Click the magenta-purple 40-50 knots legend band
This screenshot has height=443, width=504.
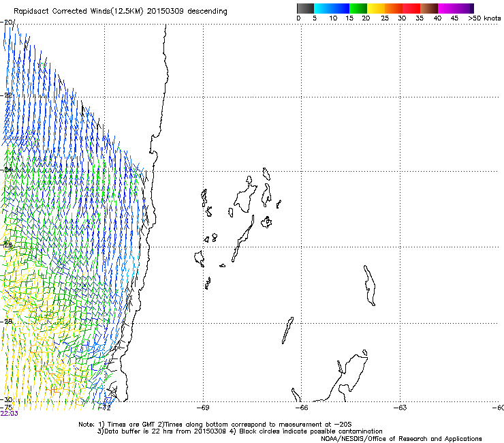[x=456, y=8]
